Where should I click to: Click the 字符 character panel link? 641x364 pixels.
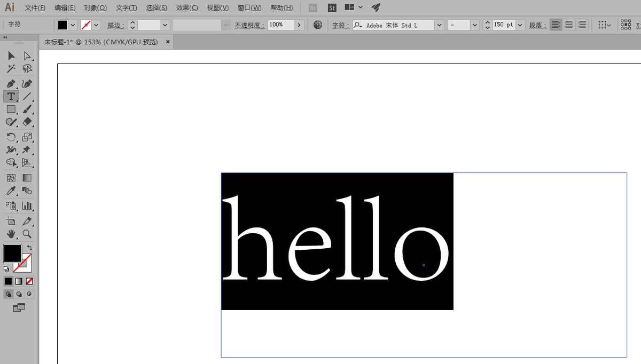[x=341, y=25]
